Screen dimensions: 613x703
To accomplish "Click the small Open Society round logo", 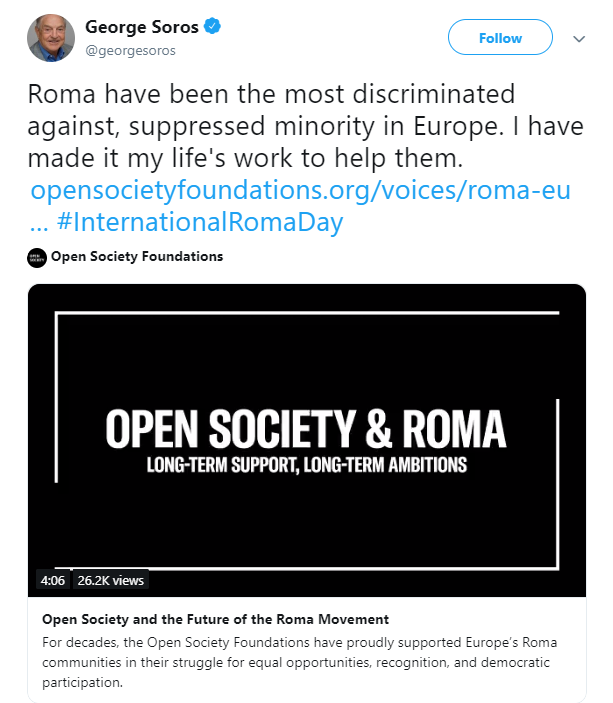I will [37, 257].
